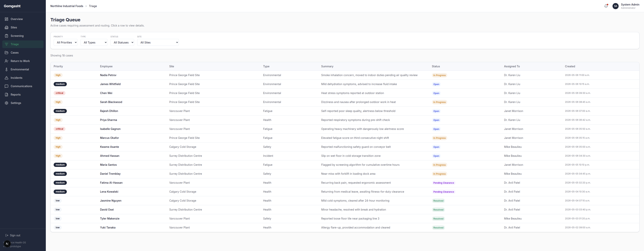Viewport: 644px width, 251px height.
Task: Click Daniel Tremblay's Near-miss summary
Action: click(x=348, y=174)
